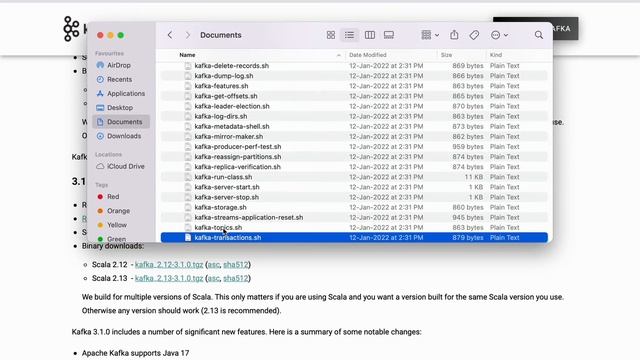Switch Finder to list view
Viewport: 640px width, 360px height.
pyautogui.click(x=349, y=35)
